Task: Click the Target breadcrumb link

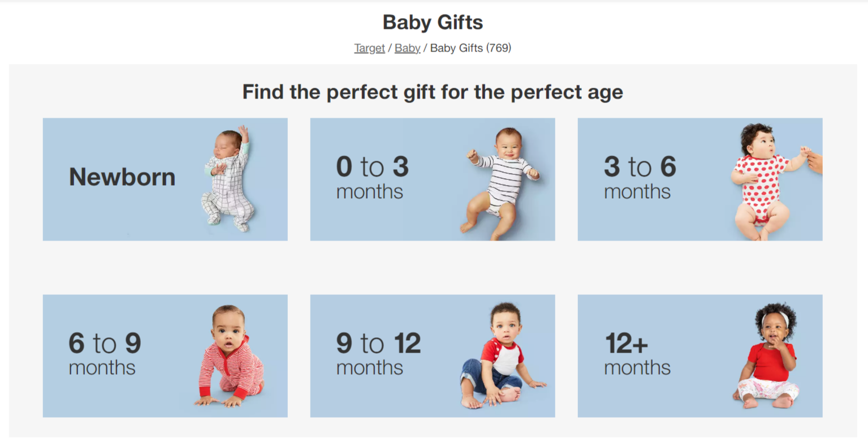Action: click(369, 48)
